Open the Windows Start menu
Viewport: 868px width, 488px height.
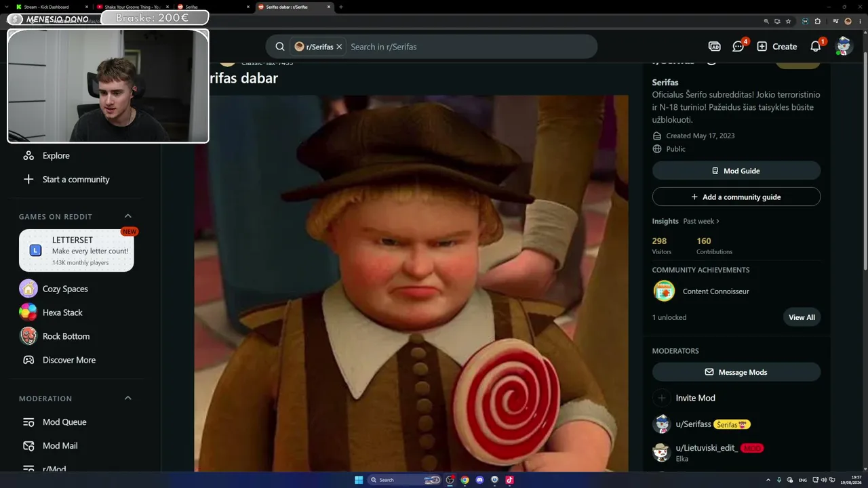[x=359, y=480]
